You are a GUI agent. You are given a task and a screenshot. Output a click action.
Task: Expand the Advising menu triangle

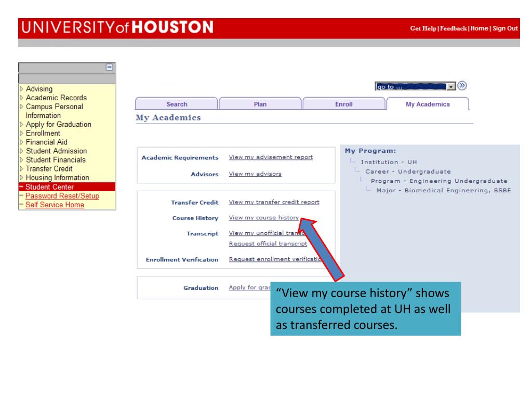(x=21, y=89)
